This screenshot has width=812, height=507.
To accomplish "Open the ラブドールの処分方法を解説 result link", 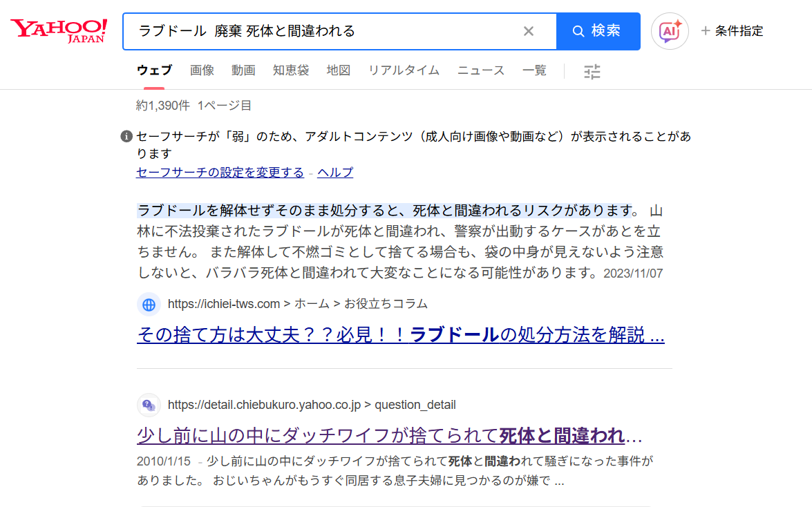I will click(400, 335).
